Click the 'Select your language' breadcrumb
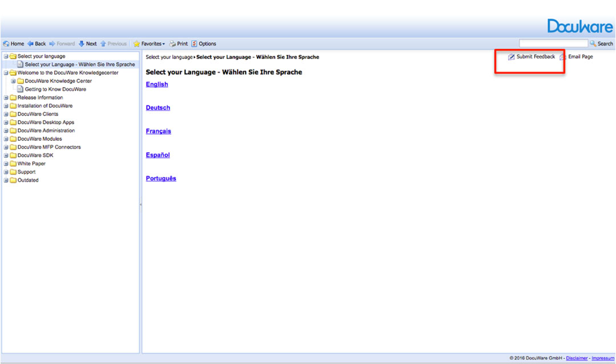The width and height of the screenshot is (616, 364). 169,57
